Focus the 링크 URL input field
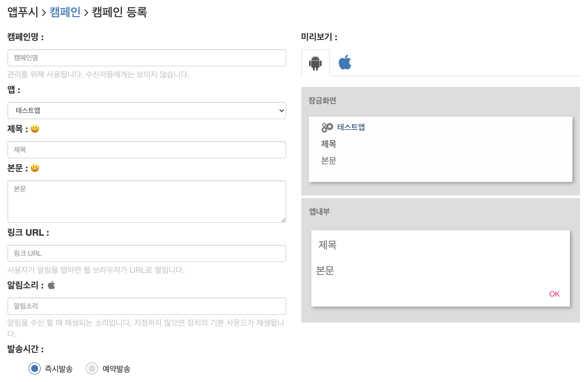The height and width of the screenshot is (382, 588). [x=147, y=253]
